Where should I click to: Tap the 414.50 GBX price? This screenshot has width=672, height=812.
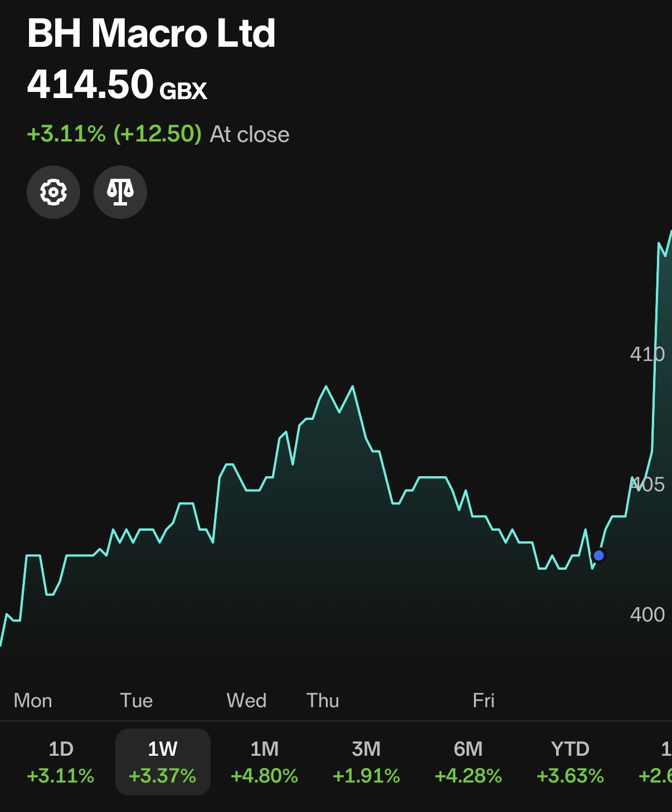pos(117,85)
